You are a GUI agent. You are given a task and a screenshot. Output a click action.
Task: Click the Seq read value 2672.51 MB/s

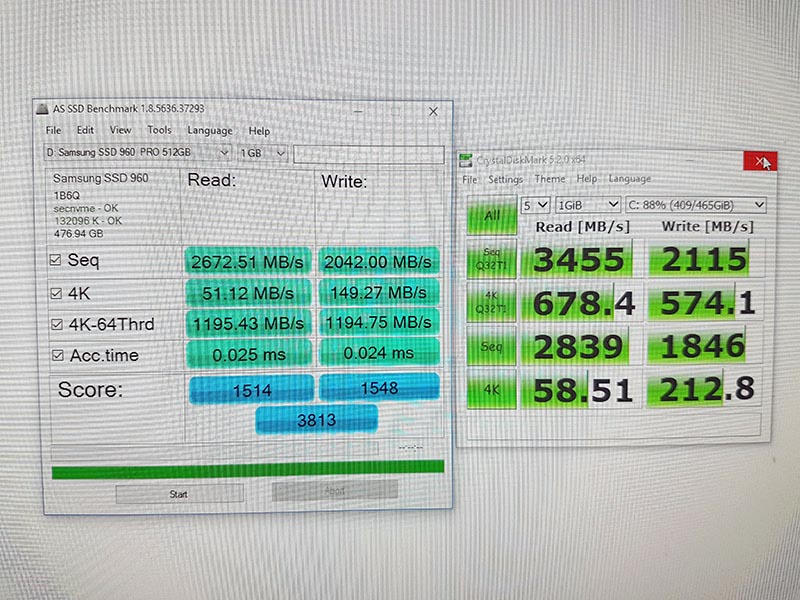click(x=247, y=262)
